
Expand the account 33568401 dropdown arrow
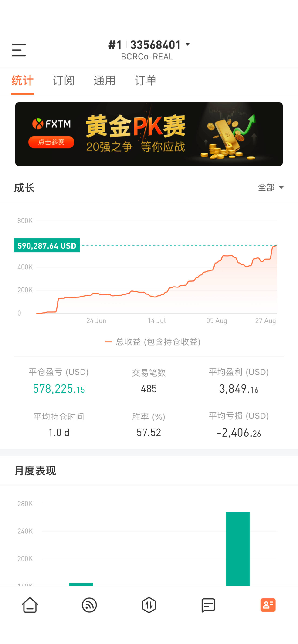point(188,44)
